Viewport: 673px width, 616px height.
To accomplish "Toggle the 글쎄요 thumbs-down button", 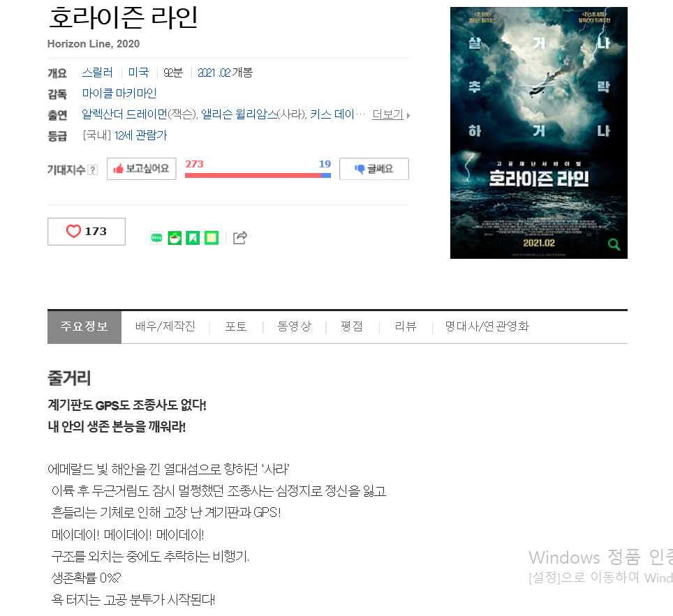I will point(374,169).
